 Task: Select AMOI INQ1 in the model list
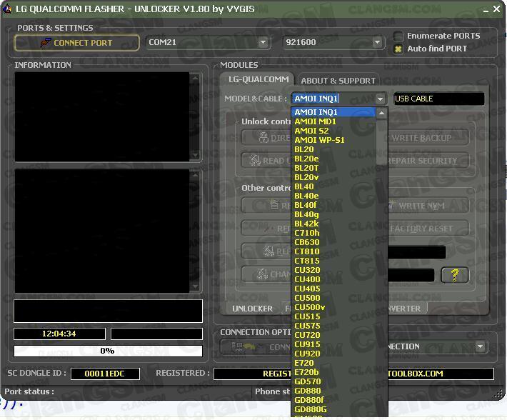[x=333, y=112]
